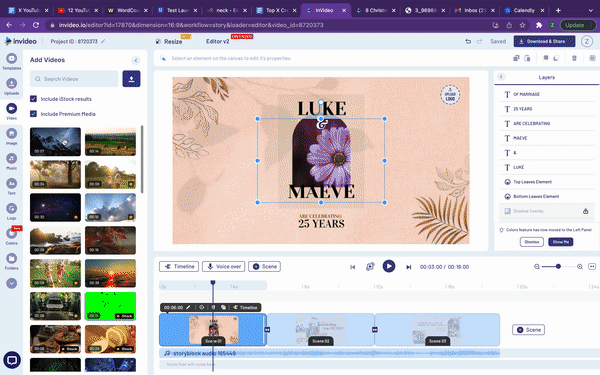Click the transition between Scene 01 and 02
The image size is (600, 375).
[267, 329]
